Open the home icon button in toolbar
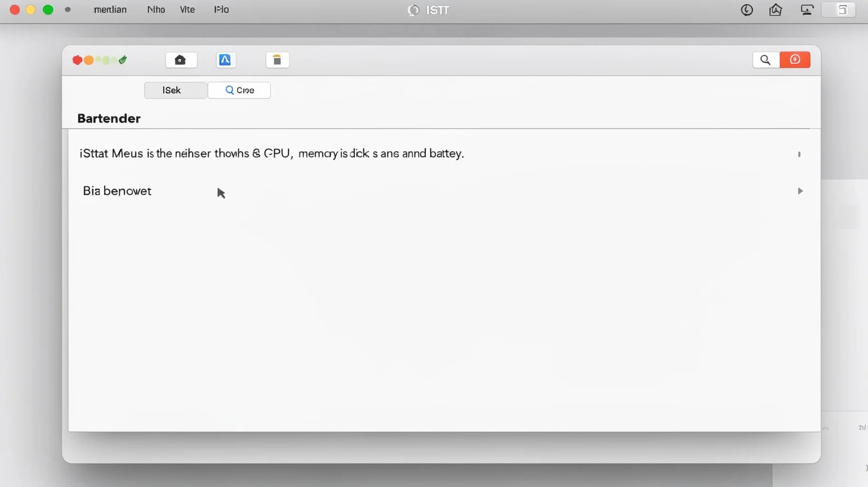The width and height of the screenshot is (868, 487). coord(181,60)
